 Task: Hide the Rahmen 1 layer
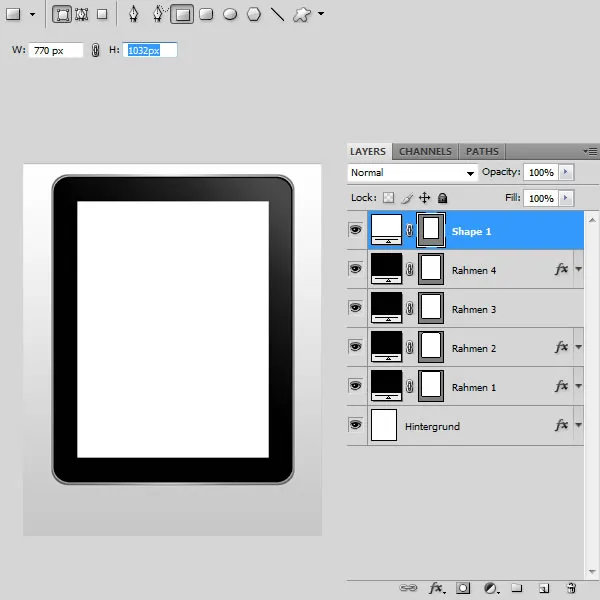pos(355,386)
